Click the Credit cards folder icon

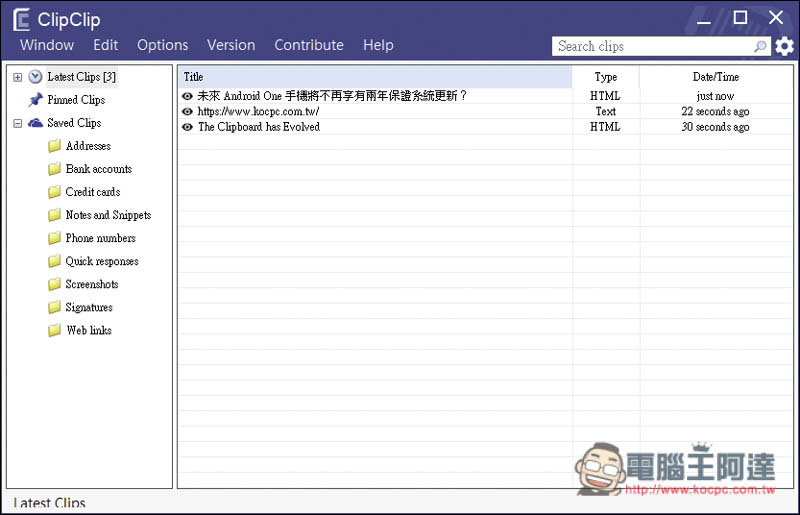pos(55,192)
